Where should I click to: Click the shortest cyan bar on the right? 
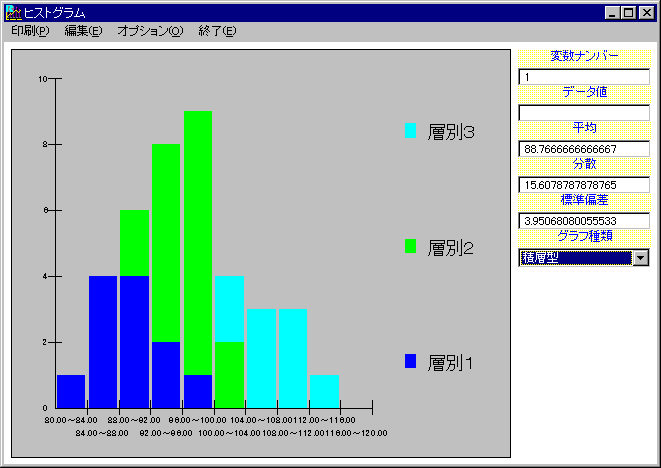(324, 392)
